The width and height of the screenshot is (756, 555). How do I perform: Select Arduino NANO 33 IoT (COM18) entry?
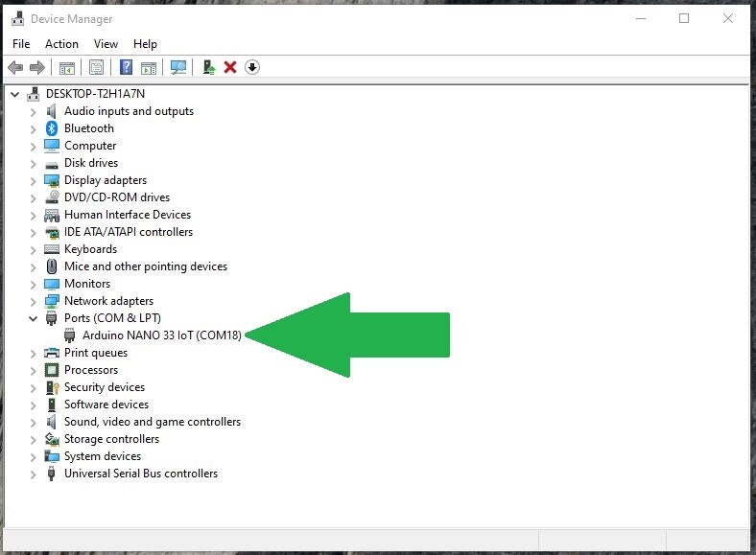click(x=162, y=335)
